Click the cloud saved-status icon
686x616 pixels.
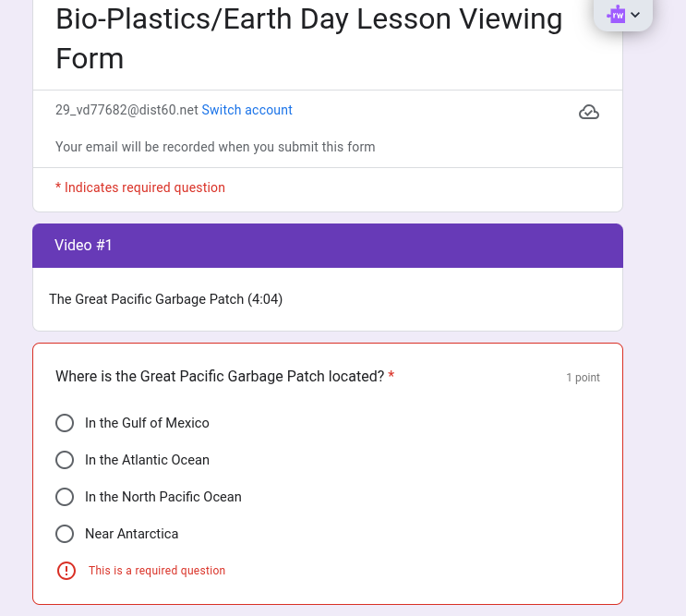tap(588, 112)
